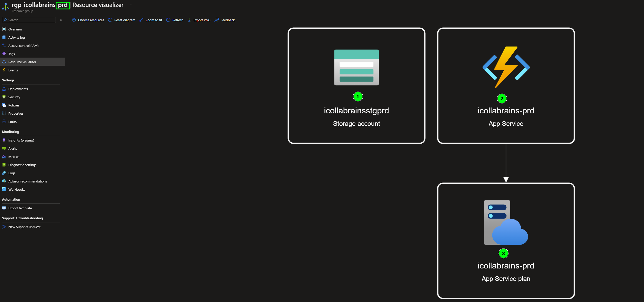This screenshot has height=302, width=644.
Task: Click the Refresh toolbar label
Action: coord(178,20)
